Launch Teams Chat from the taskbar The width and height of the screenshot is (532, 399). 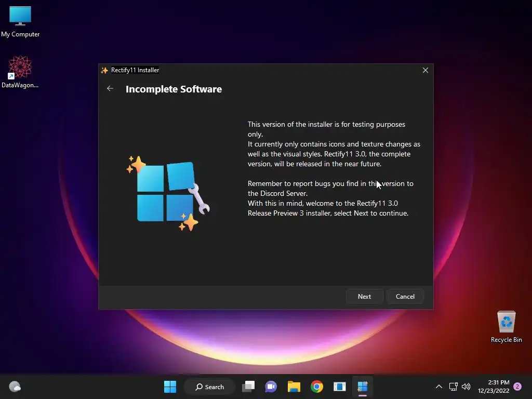pos(271,387)
